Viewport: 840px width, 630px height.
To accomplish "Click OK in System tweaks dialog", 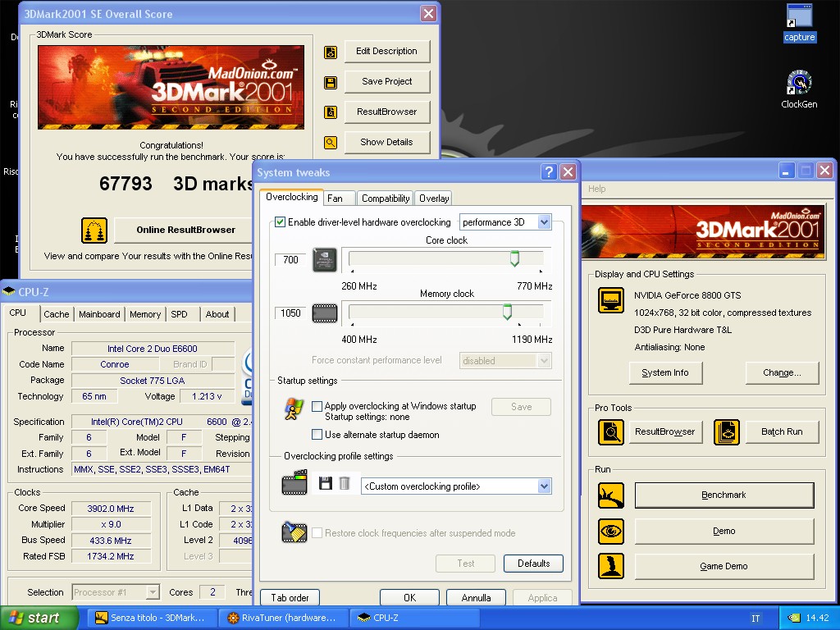I will [x=410, y=597].
